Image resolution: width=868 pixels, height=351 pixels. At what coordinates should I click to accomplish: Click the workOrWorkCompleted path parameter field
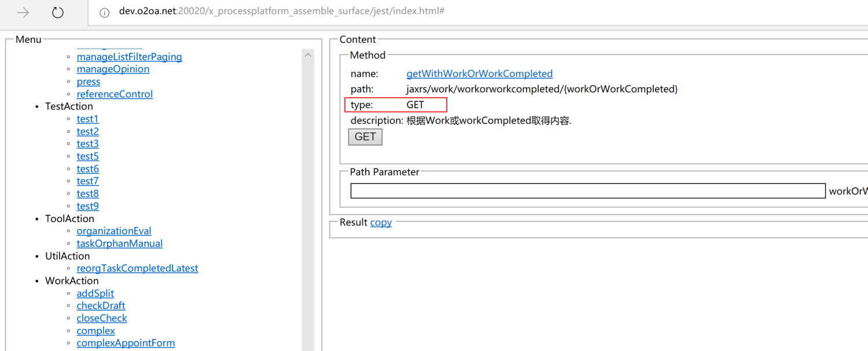(587, 191)
